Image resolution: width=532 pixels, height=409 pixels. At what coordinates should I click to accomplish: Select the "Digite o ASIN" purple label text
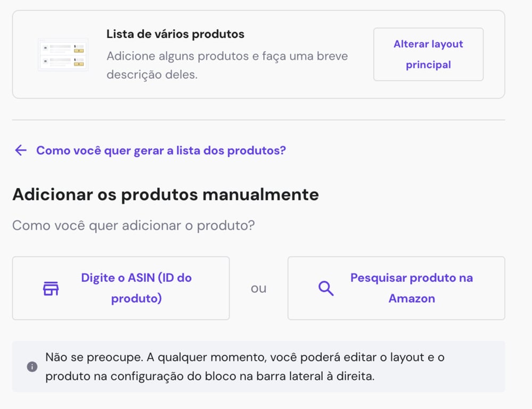136,277
